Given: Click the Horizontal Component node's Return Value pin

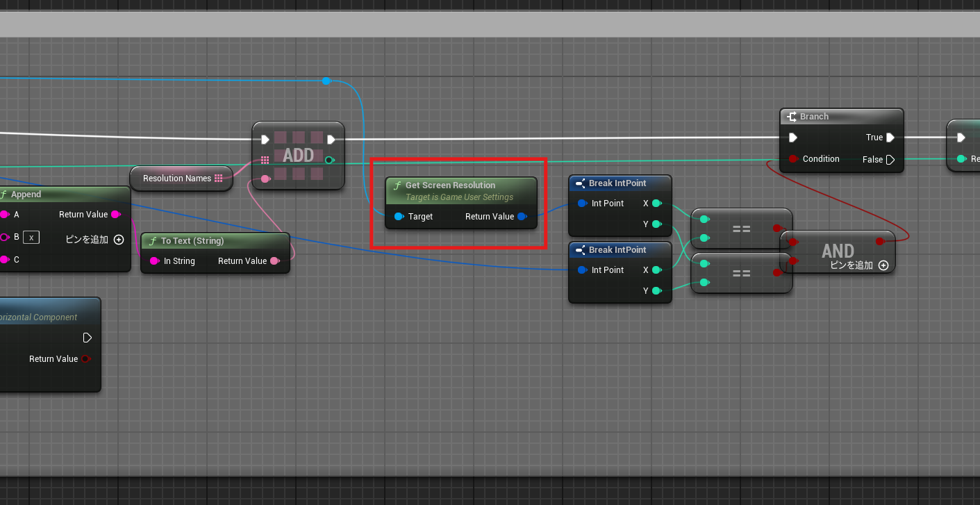Looking at the screenshot, I should [x=86, y=359].
